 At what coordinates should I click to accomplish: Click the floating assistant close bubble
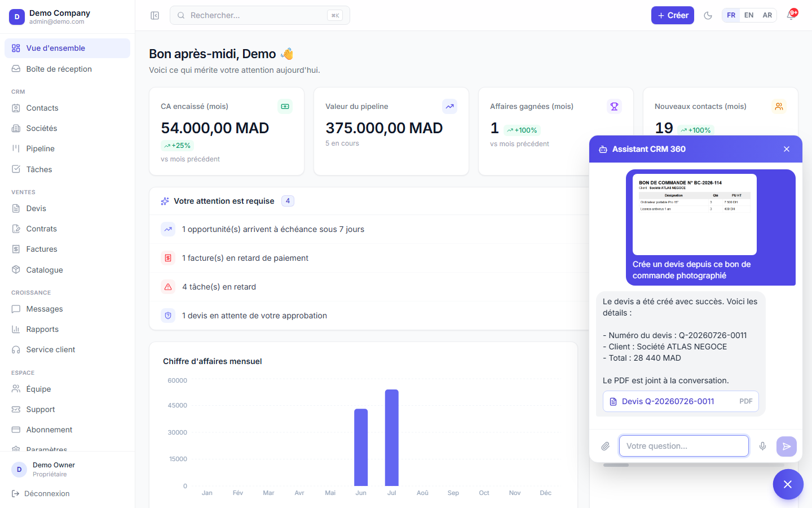[x=788, y=484]
